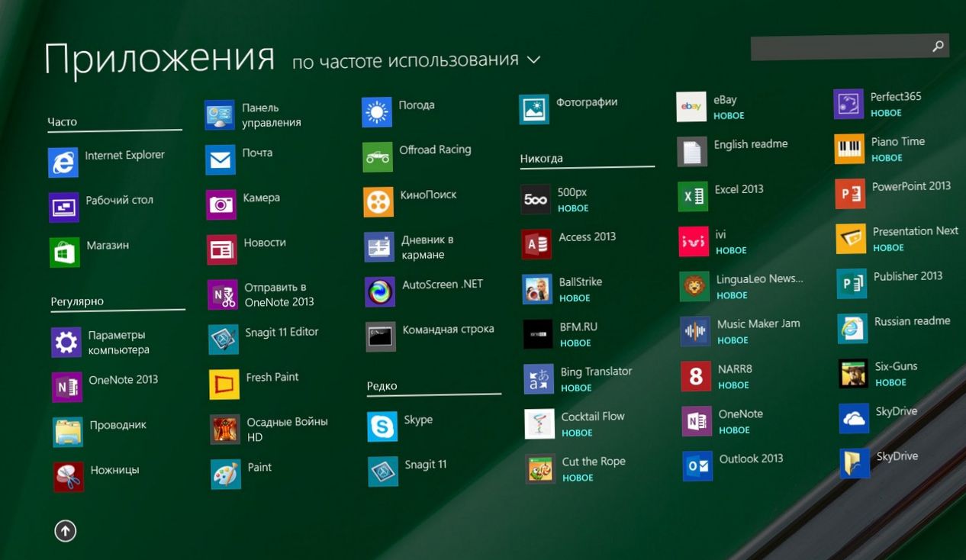Launch the BallStrike icon
This screenshot has height=560, width=966.
pos(537,289)
